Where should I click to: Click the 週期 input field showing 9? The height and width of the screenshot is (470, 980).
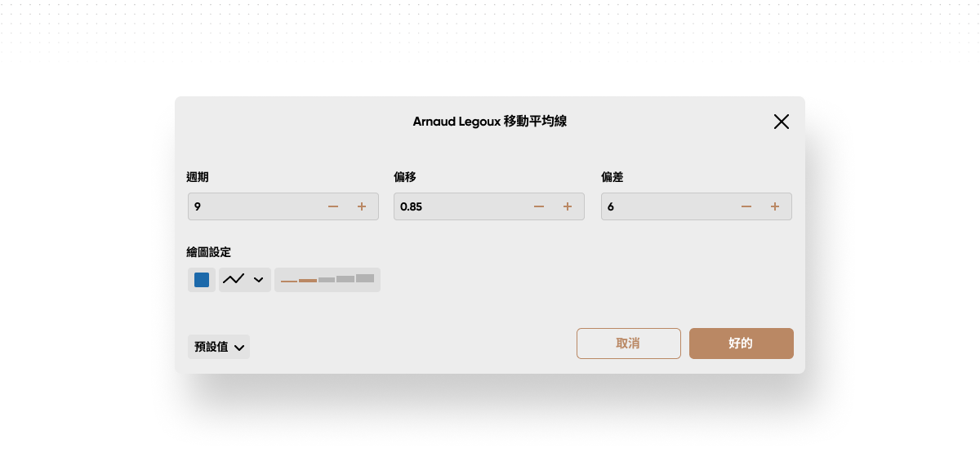coord(253,206)
